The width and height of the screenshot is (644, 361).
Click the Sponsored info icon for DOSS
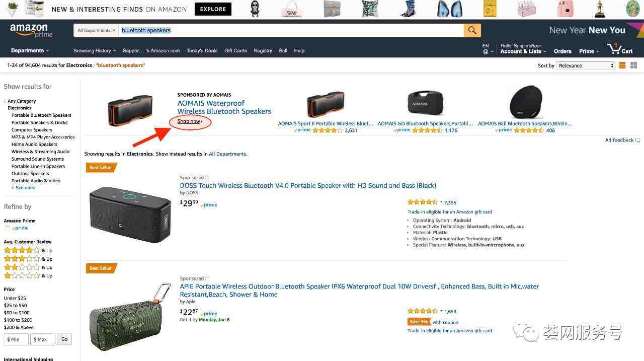pyautogui.click(x=207, y=178)
